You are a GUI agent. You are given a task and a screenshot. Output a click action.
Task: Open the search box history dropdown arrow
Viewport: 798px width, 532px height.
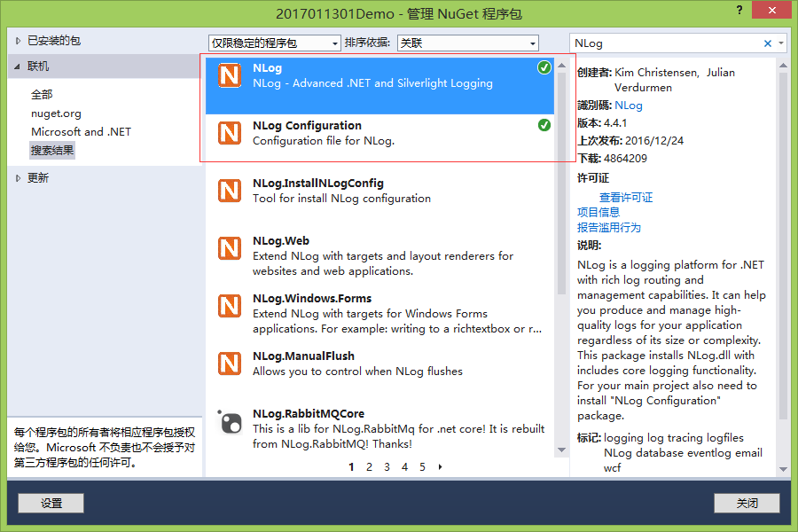pyautogui.click(x=781, y=43)
